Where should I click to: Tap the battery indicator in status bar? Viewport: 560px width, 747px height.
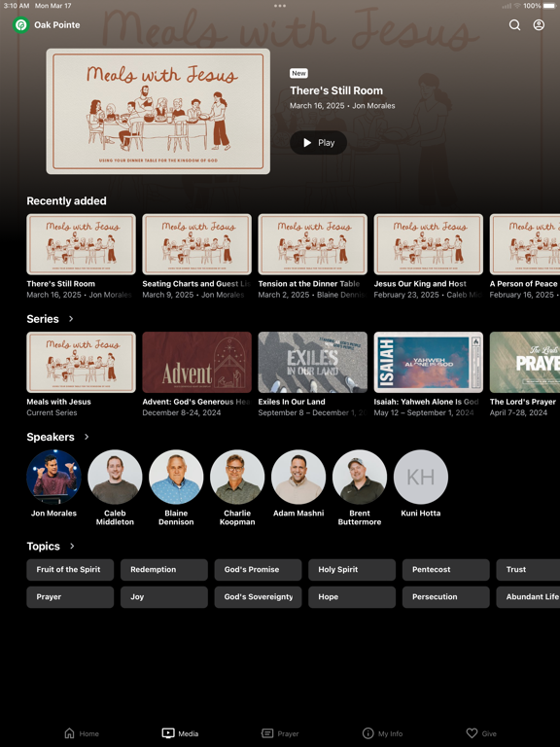point(549,6)
